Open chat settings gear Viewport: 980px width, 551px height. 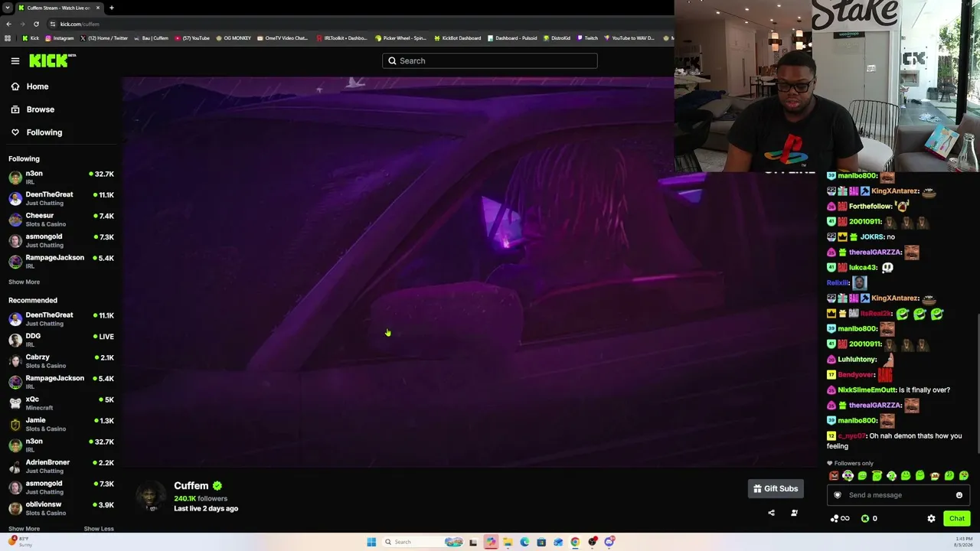coord(931,518)
